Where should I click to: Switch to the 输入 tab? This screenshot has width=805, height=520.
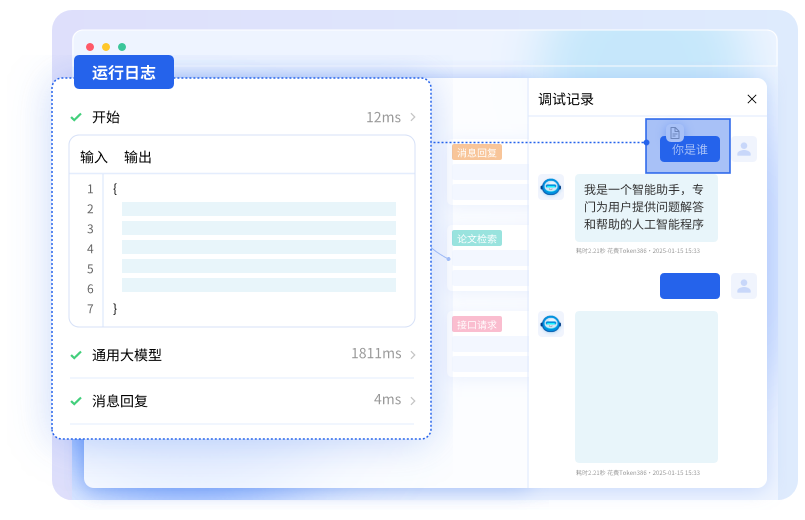pos(94,157)
